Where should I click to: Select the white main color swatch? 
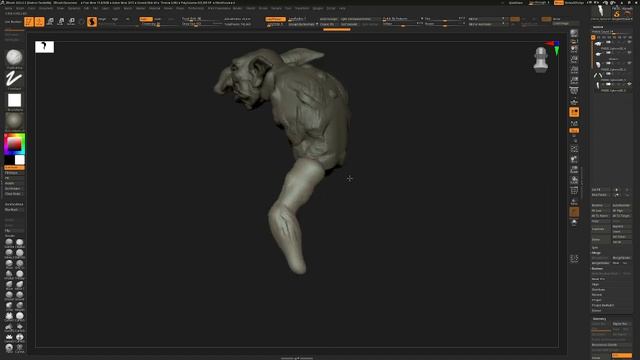pyautogui.click(x=20, y=160)
